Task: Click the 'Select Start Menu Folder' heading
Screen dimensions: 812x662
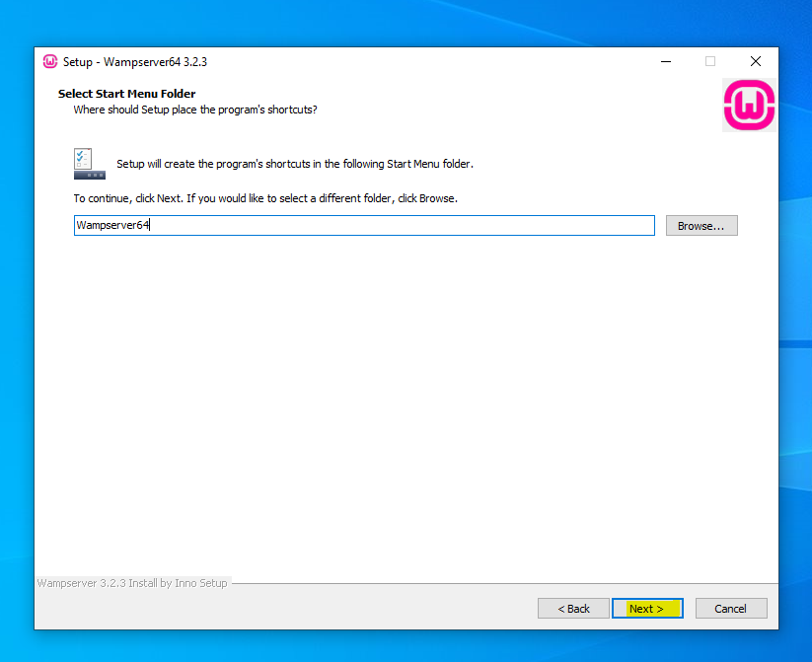Action: [x=126, y=94]
